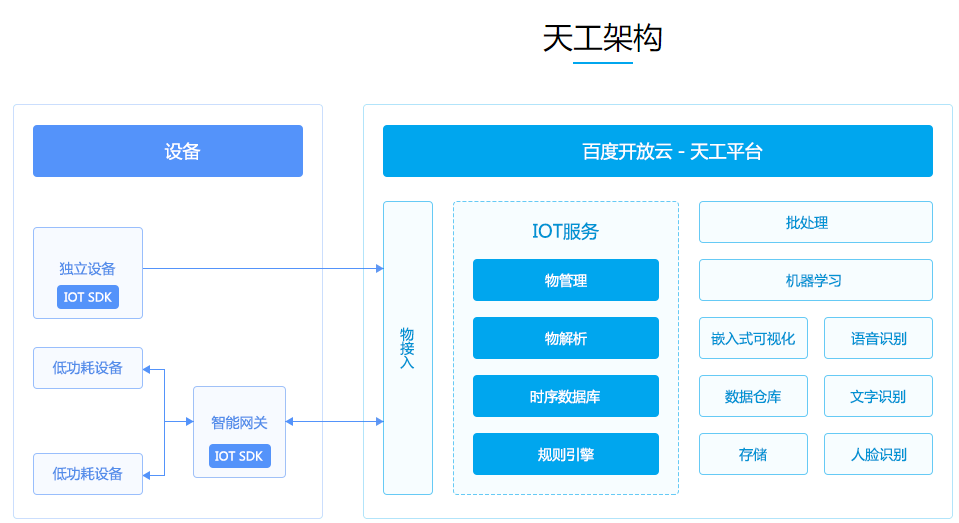This screenshot has width=959, height=523.
Task: Select the 机器学习 box
Action: [x=816, y=280]
